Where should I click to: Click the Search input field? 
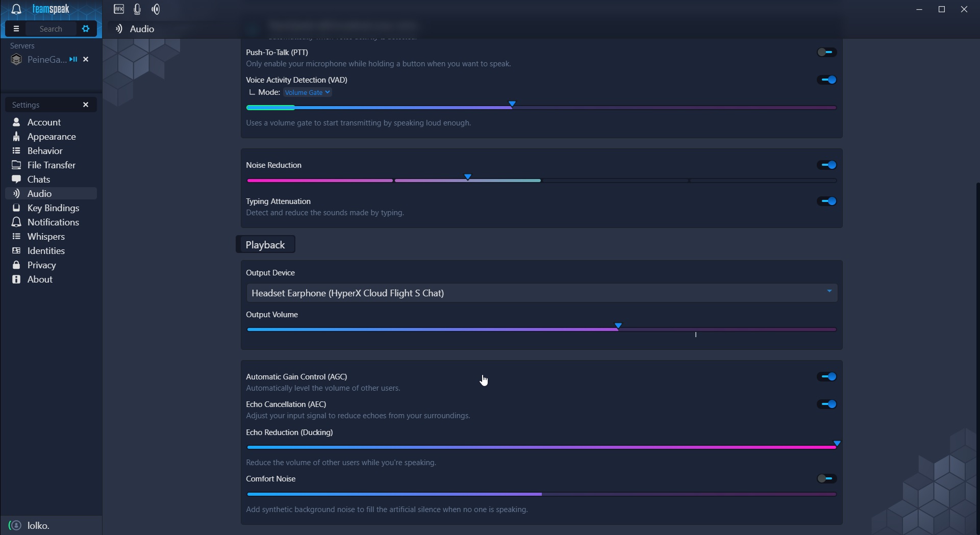click(x=51, y=29)
